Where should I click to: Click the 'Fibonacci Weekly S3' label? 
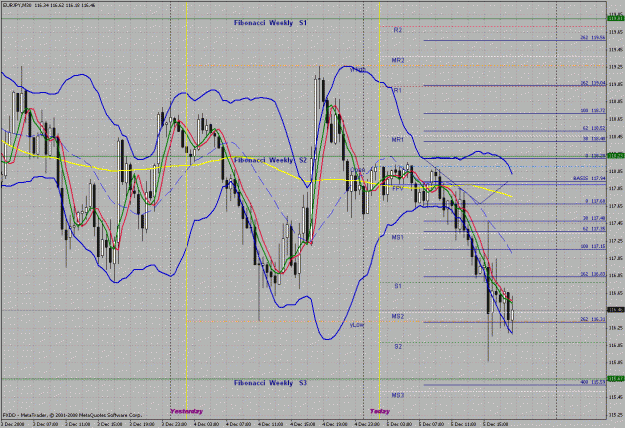coord(270,383)
